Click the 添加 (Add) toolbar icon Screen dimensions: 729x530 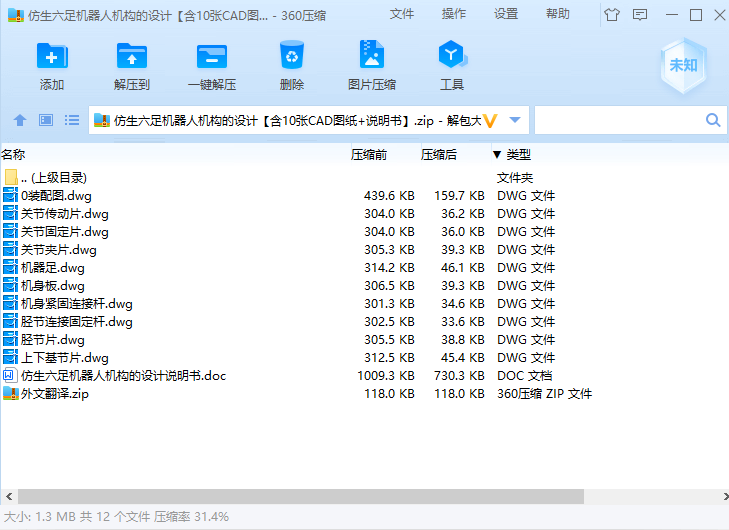click(x=52, y=56)
